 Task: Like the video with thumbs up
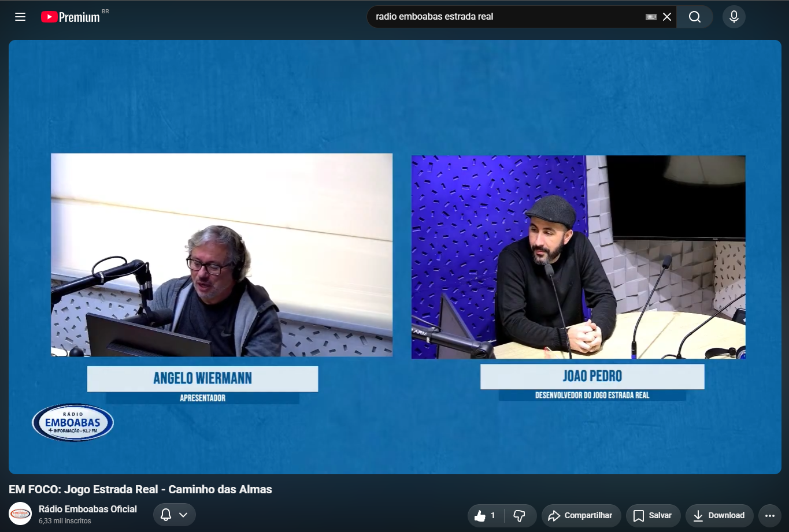coord(486,516)
